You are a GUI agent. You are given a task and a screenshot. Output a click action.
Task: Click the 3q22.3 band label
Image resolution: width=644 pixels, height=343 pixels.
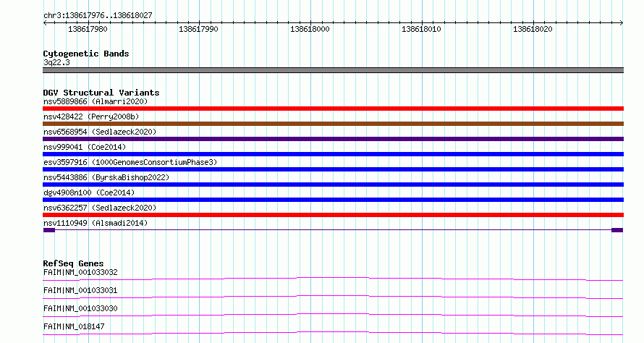point(56,62)
